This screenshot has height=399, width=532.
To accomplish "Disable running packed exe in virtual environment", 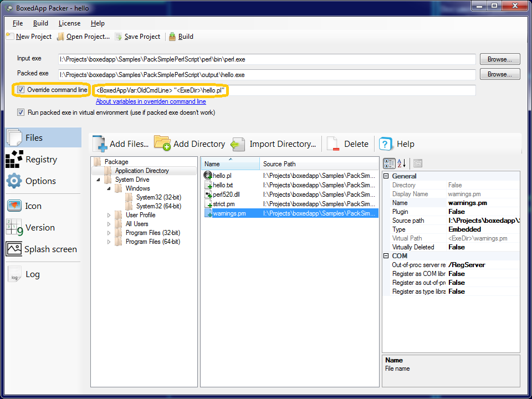I will pos(21,112).
